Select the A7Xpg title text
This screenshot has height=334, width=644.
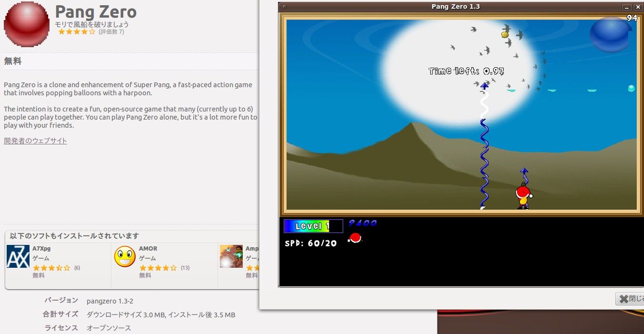point(41,248)
